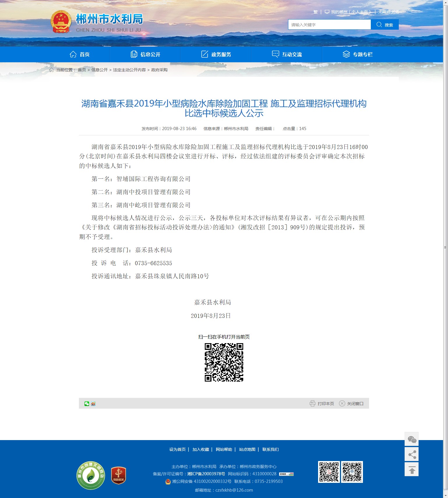Viewport: 448px width, 498px height.
Task: Click 关闭窗口 close window button
Action: pos(351,403)
